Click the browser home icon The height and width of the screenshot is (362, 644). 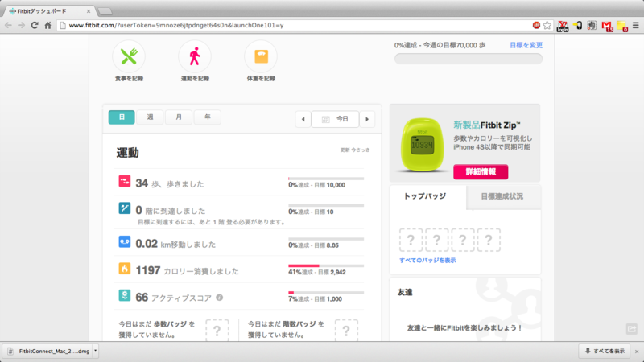[47, 26]
